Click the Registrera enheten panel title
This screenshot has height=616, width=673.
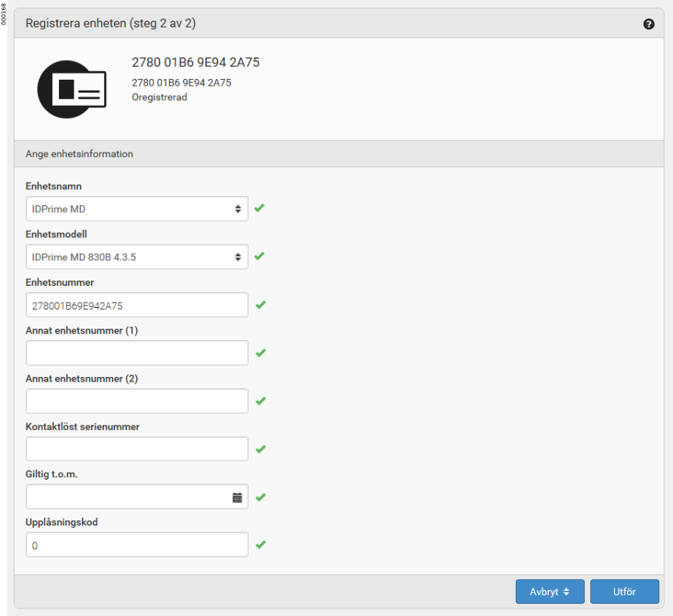110,24
